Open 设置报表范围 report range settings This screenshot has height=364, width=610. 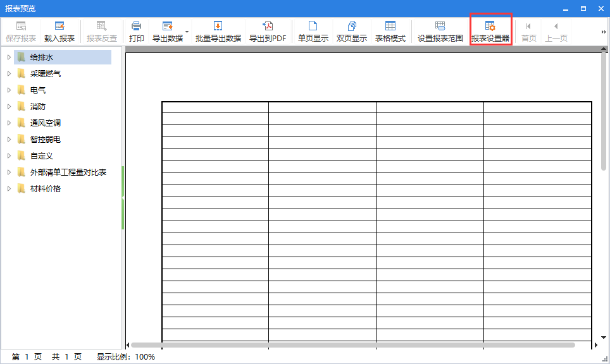(x=440, y=32)
